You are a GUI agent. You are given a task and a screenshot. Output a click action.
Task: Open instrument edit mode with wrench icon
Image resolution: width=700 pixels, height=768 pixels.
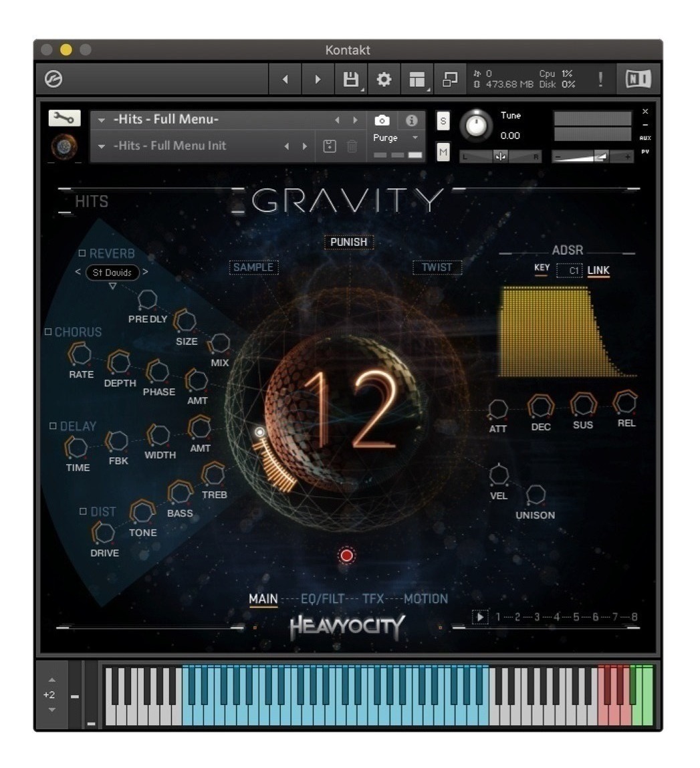click(64, 118)
